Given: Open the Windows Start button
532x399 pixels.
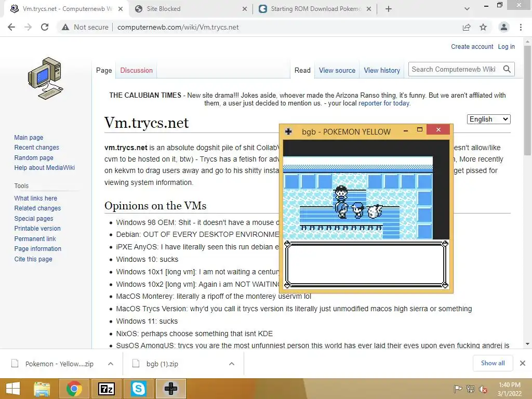Looking at the screenshot, I should (13, 389).
